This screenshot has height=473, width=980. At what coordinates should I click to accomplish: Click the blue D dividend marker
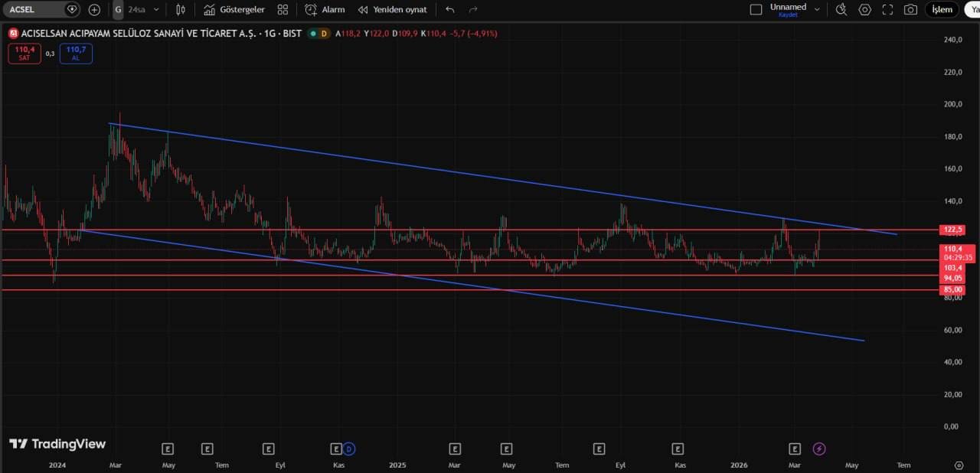[x=349, y=449]
